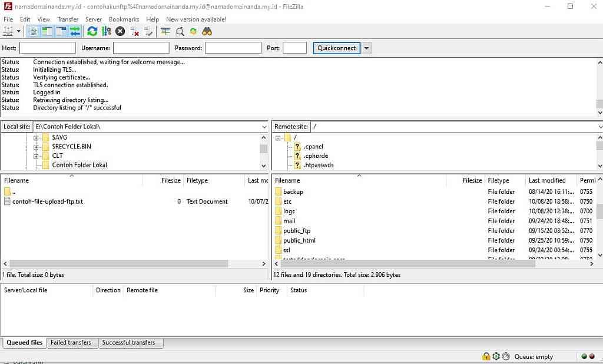Open the Transfer menu
This screenshot has width=603, height=364.
pos(68,19)
